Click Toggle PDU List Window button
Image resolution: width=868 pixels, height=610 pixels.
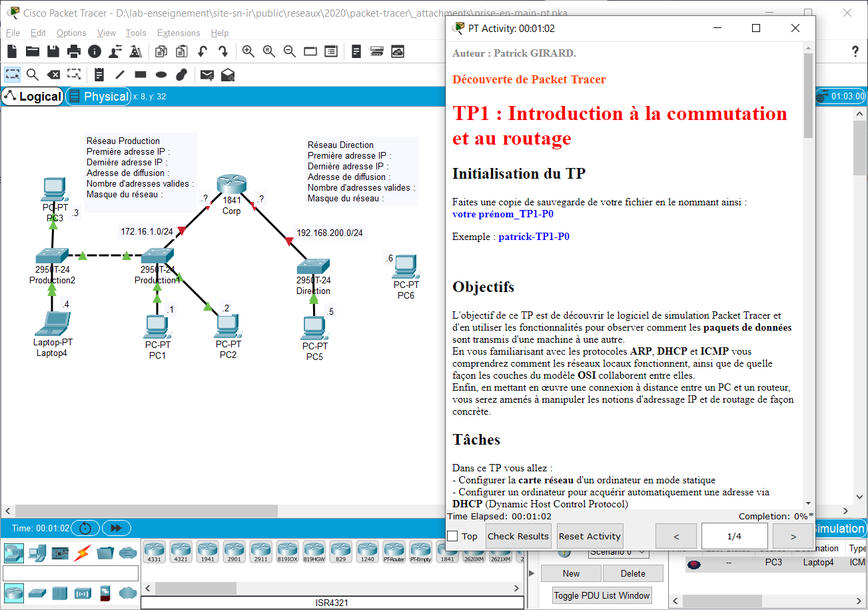[x=602, y=595]
